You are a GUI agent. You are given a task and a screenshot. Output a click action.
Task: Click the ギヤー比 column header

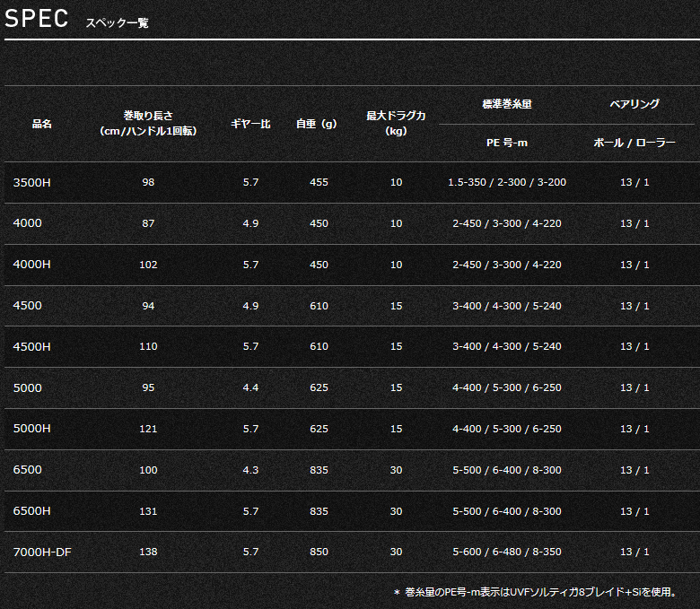250,124
